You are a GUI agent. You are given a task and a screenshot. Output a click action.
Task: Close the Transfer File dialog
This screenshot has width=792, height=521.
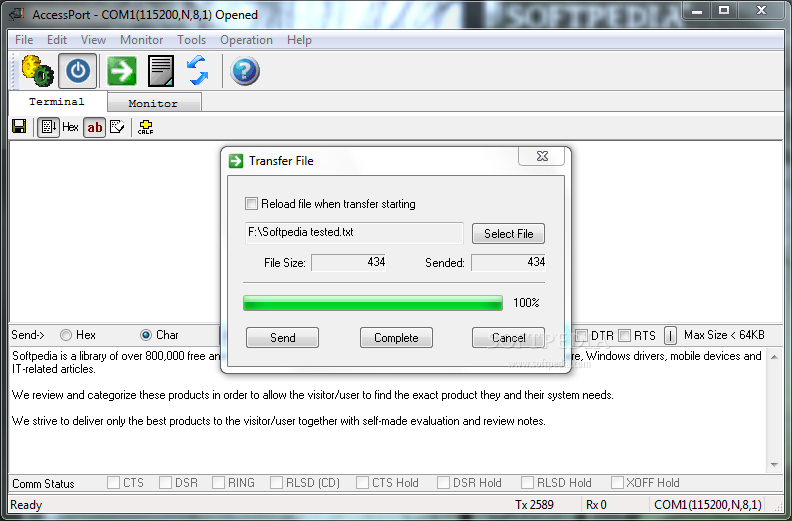point(542,156)
